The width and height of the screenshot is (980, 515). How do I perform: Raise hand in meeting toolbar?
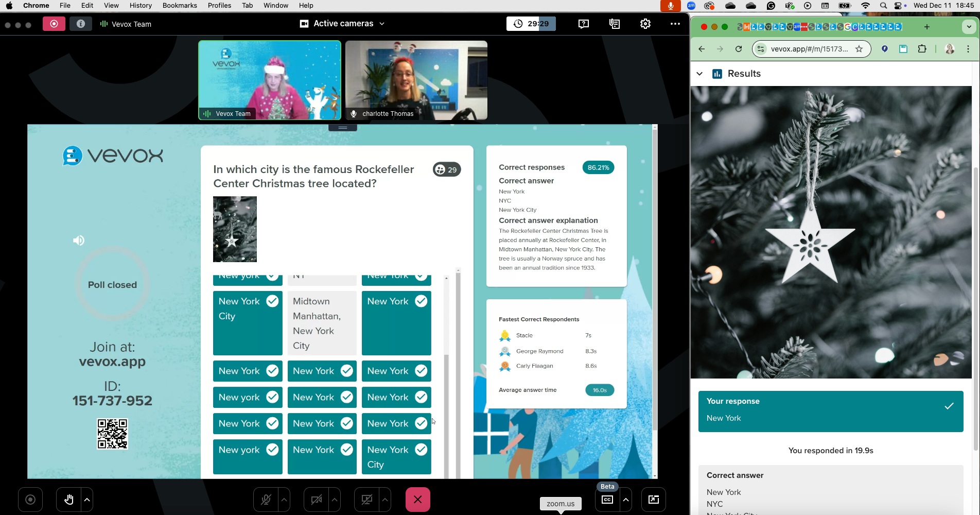click(68, 500)
